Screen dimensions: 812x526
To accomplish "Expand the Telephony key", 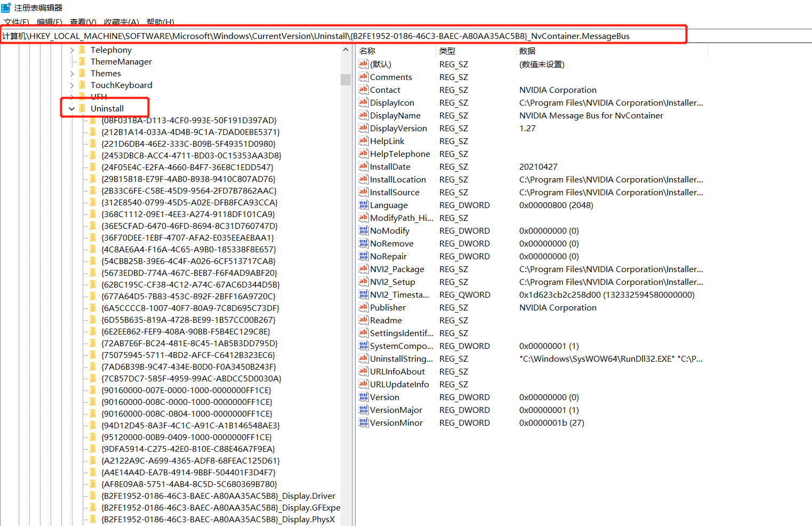I will tap(72, 50).
